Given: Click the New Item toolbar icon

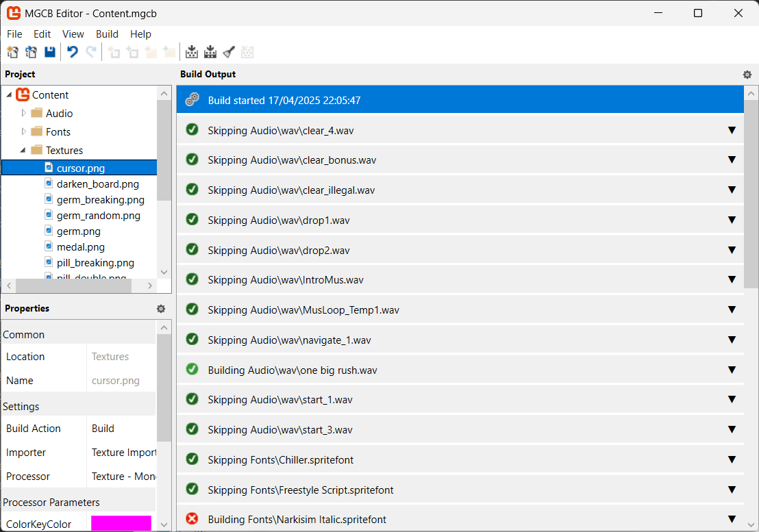Looking at the screenshot, I should [x=114, y=52].
